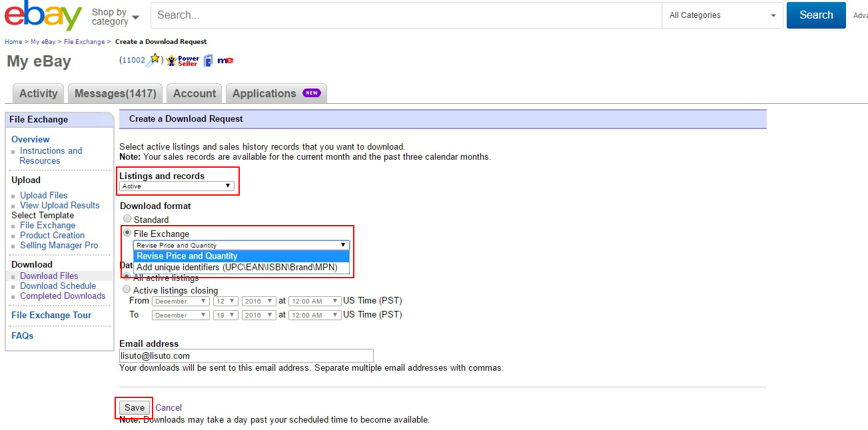Select the Standard download format radio

pos(127,219)
